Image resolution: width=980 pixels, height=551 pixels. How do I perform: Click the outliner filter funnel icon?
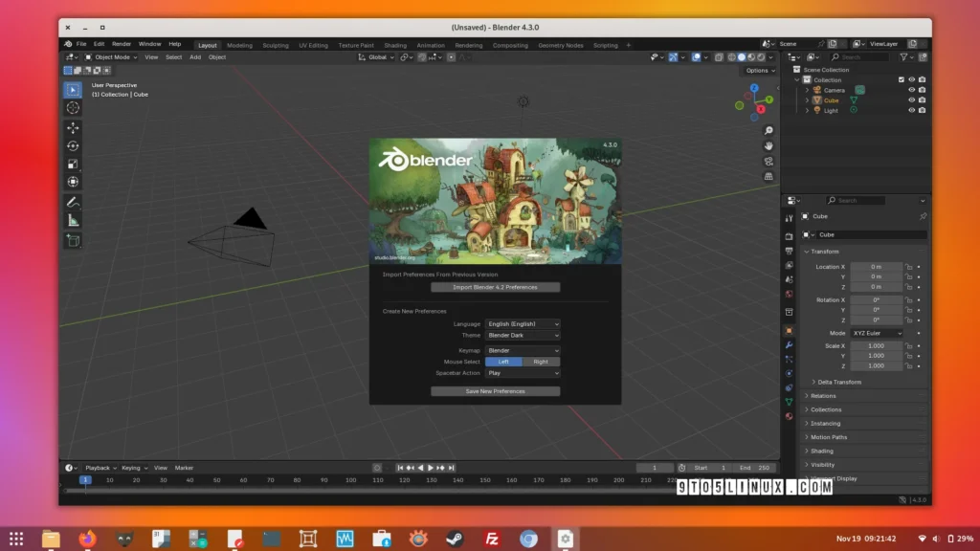click(903, 56)
